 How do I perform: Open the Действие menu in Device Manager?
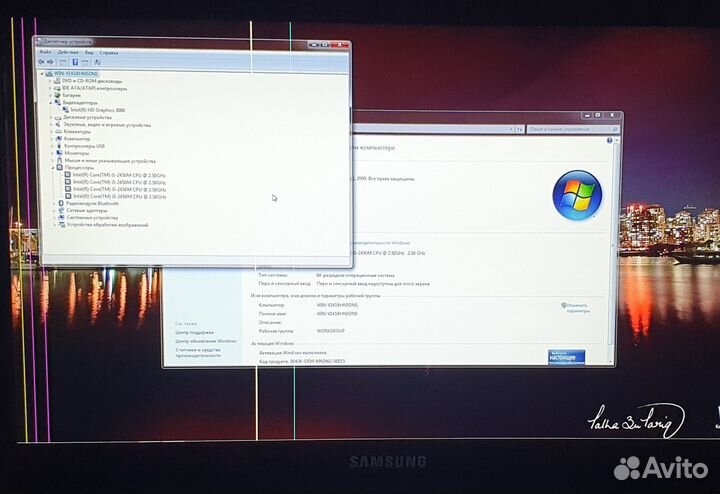68,52
